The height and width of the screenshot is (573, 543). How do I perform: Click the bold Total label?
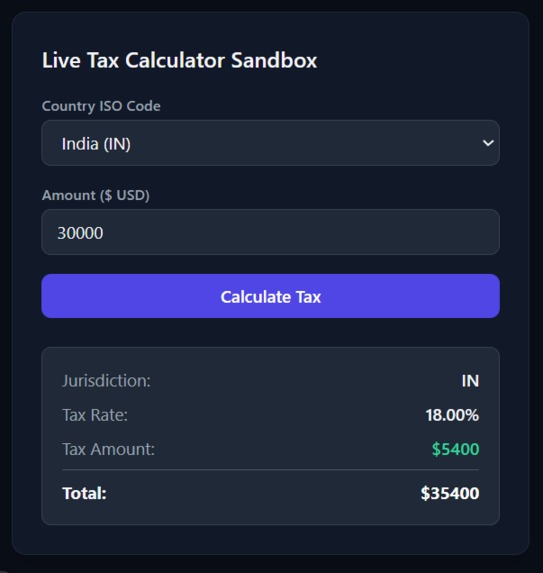point(84,493)
